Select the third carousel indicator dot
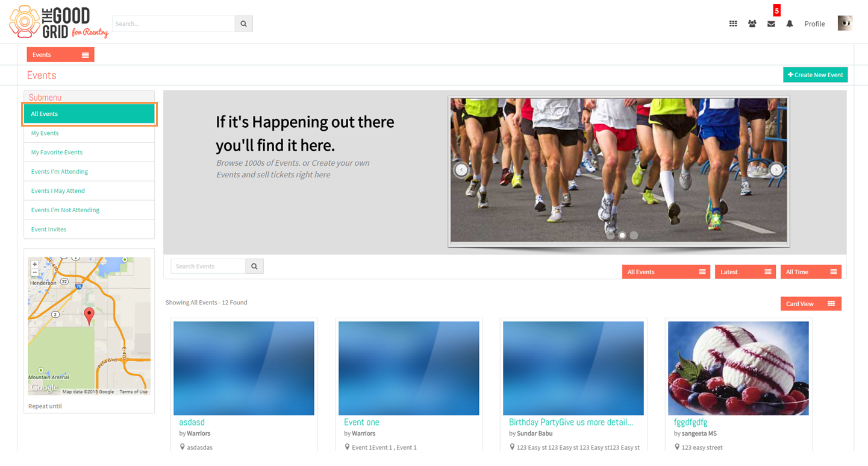The height and width of the screenshot is (466, 868). pos(634,236)
